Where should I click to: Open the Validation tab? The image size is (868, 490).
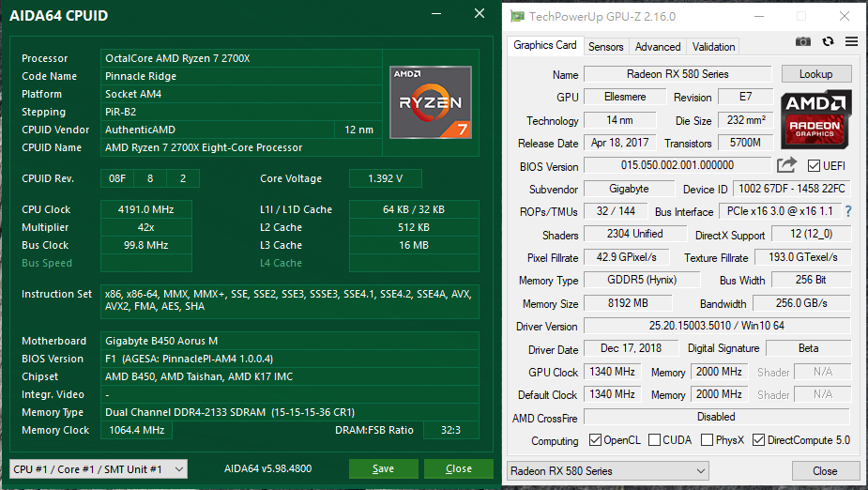coord(713,47)
